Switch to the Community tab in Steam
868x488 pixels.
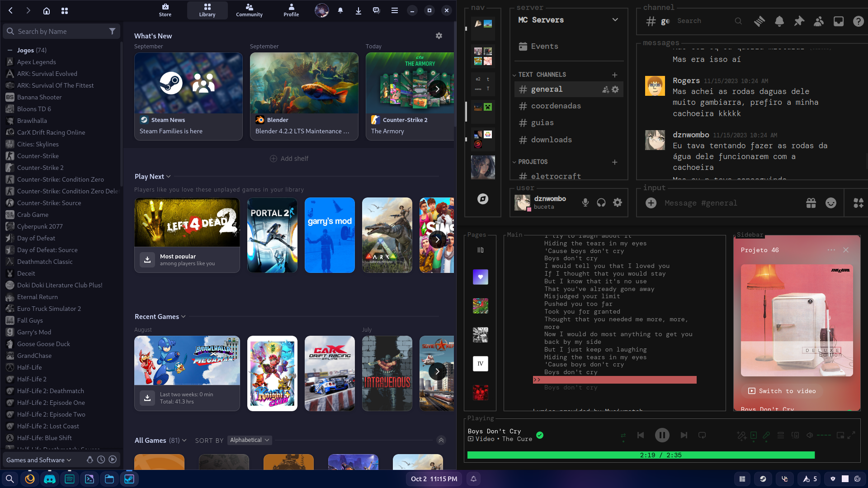point(249,10)
